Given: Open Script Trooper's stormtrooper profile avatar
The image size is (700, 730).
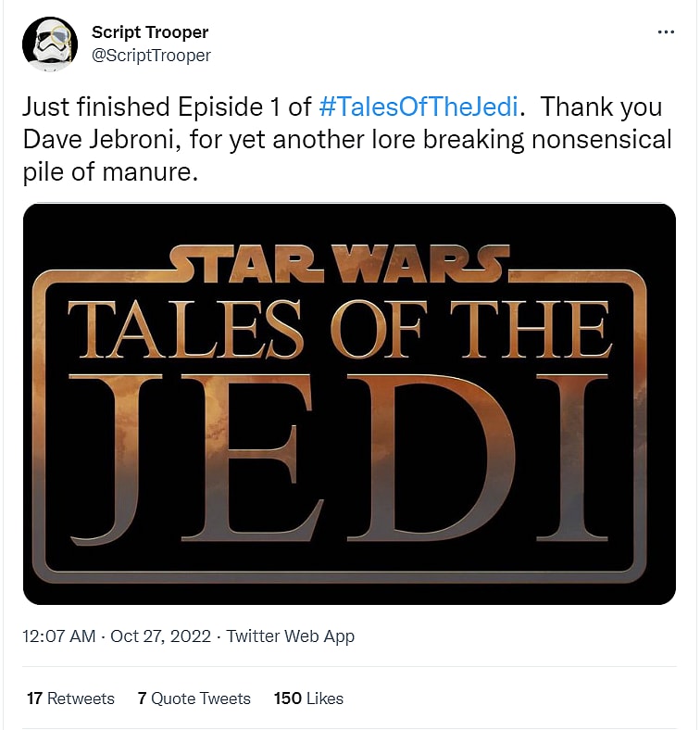Looking at the screenshot, I should pyautogui.click(x=50, y=44).
